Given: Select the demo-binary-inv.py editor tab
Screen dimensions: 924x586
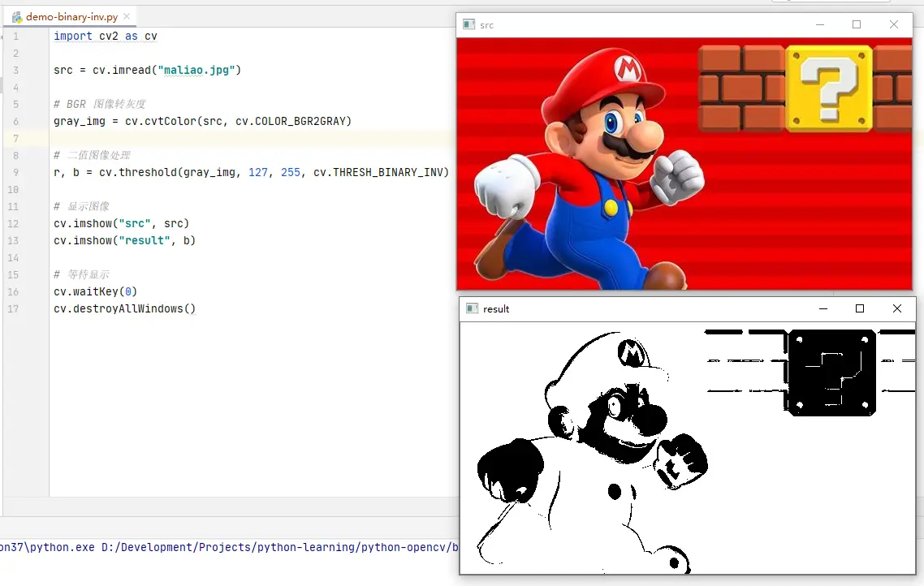Looking at the screenshot, I should (71, 17).
